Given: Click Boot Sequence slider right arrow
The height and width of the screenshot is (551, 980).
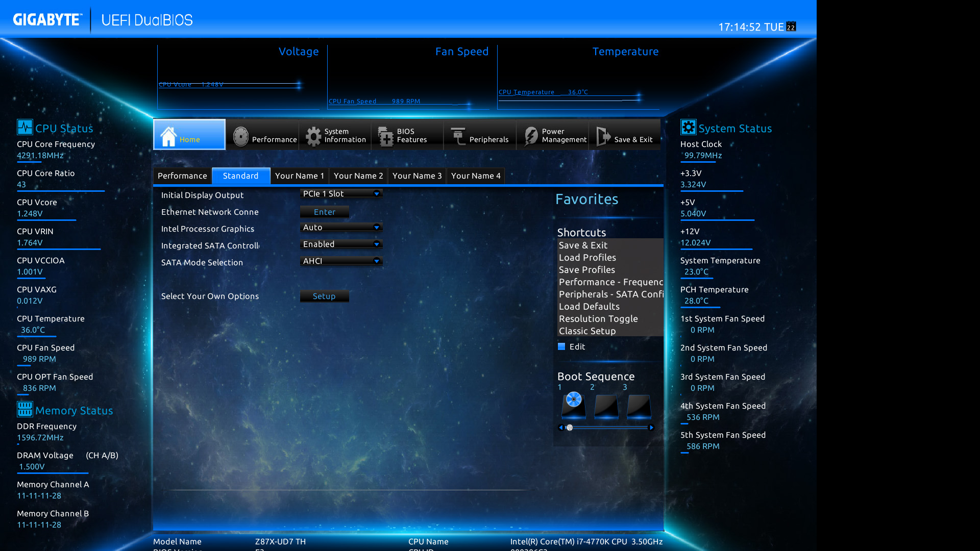Looking at the screenshot, I should pos(651,428).
